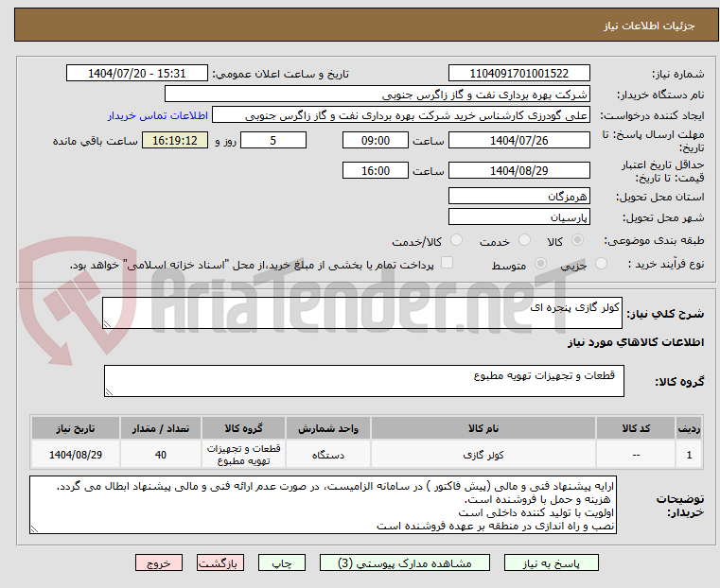Click the بازگشت back button
720x588 pixels.
tap(220, 562)
